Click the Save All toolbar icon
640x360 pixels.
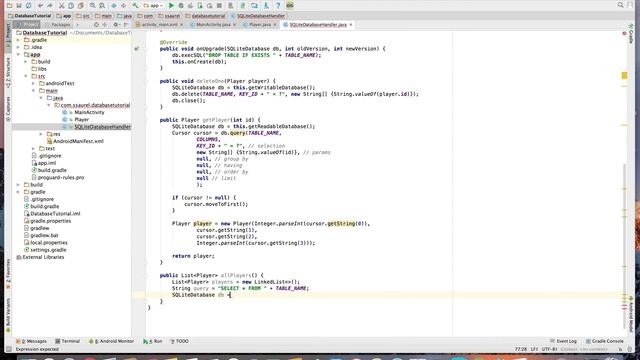click(x=19, y=5)
